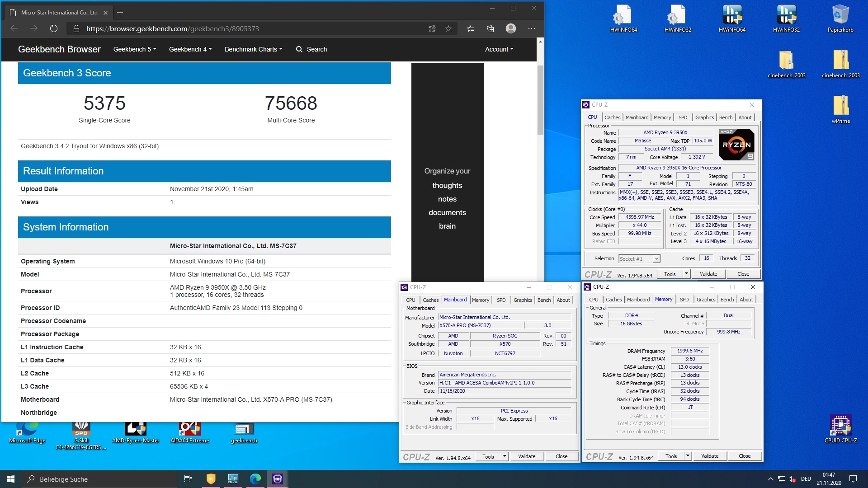Click Close in the Mainboard CPU-Z window
868x488 pixels.
(561, 456)
